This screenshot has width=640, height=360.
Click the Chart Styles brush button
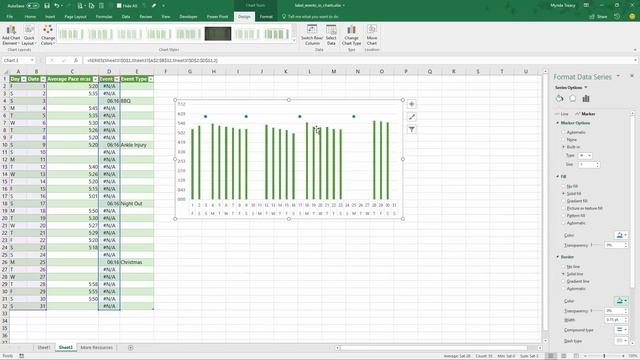[x=411, y=117]
